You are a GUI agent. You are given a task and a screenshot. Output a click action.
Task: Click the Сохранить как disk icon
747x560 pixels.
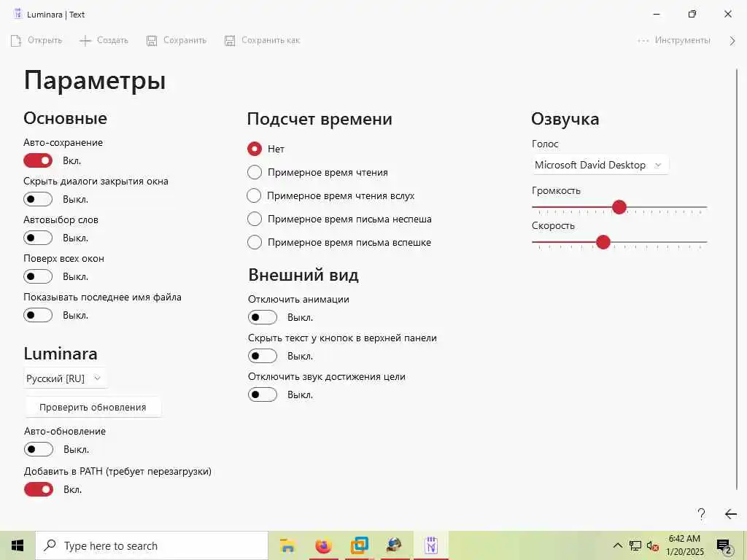[x=230, y=41]
